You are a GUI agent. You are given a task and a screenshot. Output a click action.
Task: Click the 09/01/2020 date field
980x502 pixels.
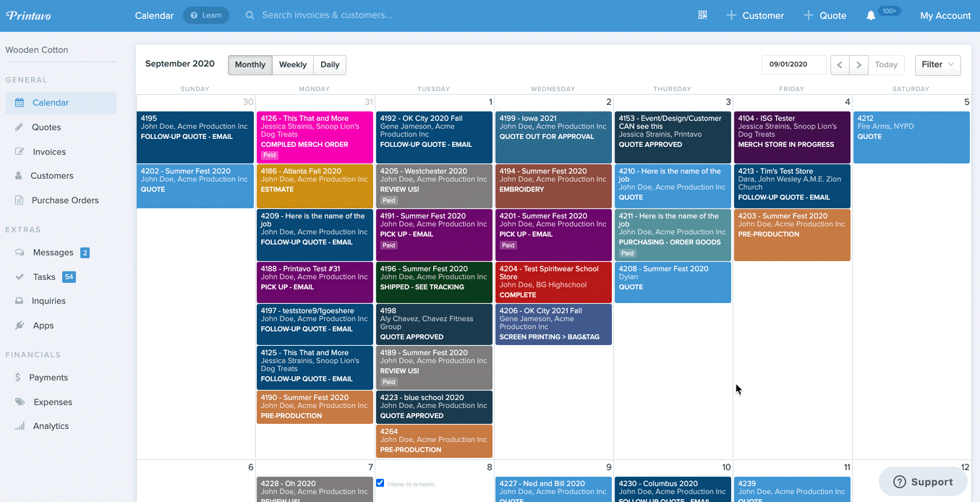[794, 64]
